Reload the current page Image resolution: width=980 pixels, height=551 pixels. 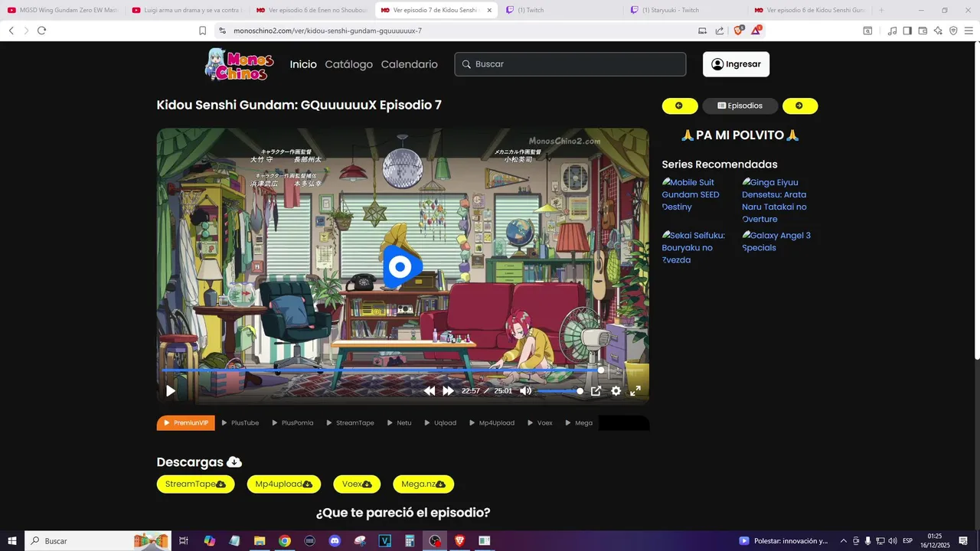coord(41,31)
